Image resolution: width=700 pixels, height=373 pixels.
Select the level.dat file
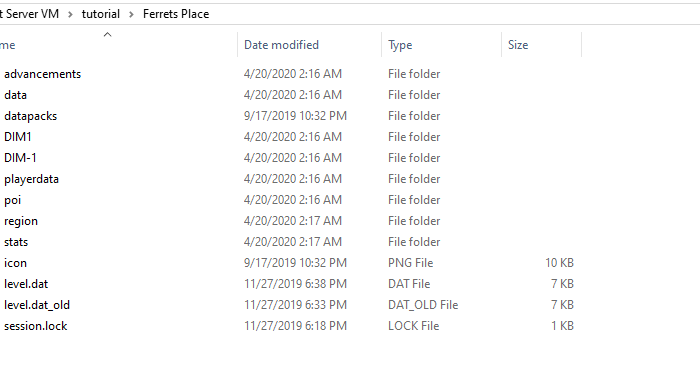pyautogui.click(x=26, y=284)
